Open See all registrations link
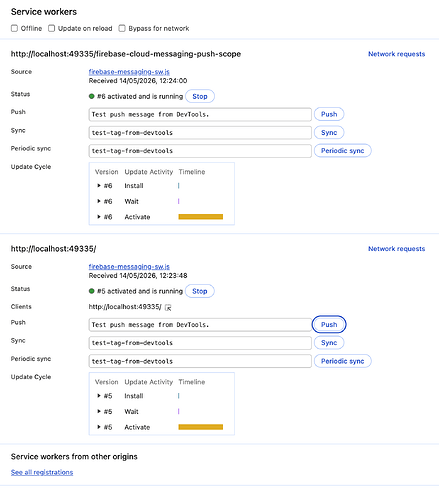This screenshot has height=500, width=439. pyautogui.click(x=42, y=472)
